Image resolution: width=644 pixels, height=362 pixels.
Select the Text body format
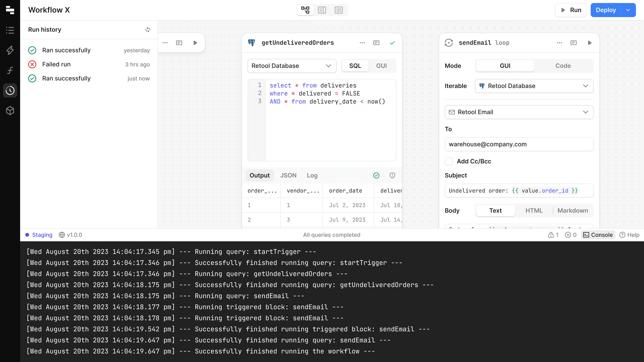(495, 211)
